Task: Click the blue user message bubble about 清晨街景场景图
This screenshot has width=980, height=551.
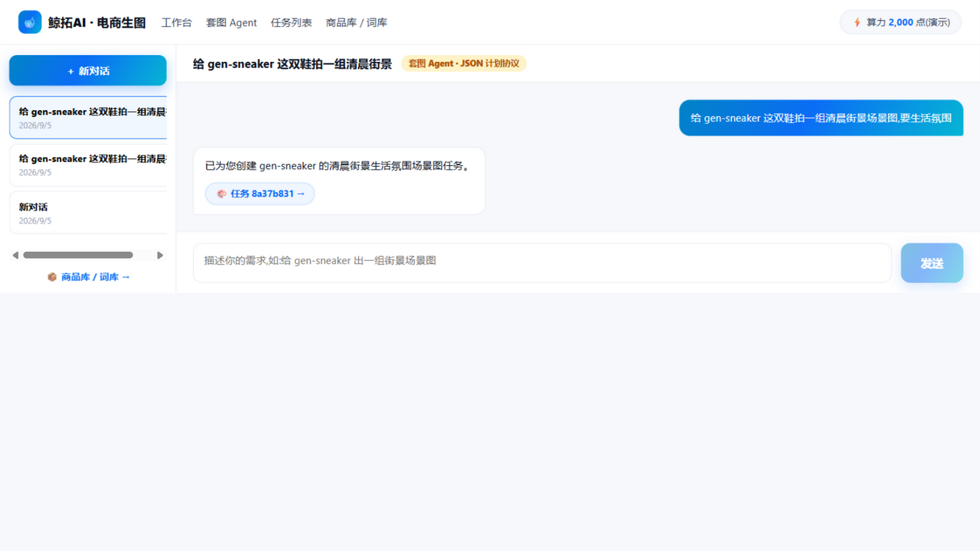Action: coord(821,118)
